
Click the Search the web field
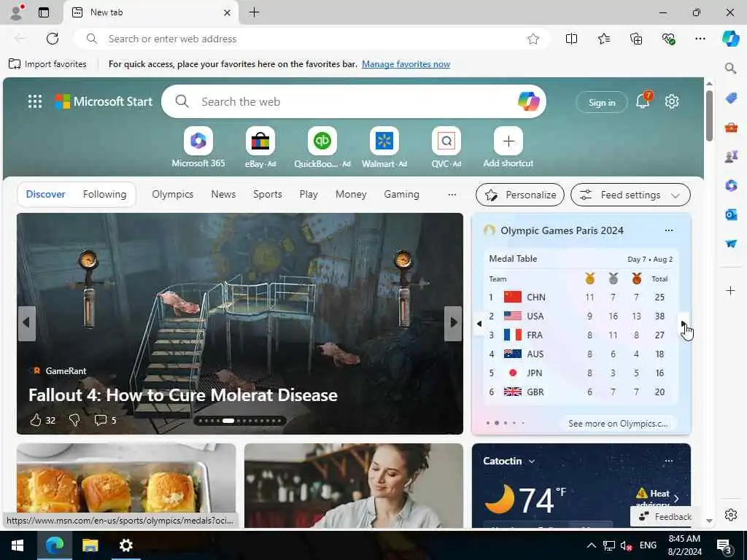pos(354,101)
